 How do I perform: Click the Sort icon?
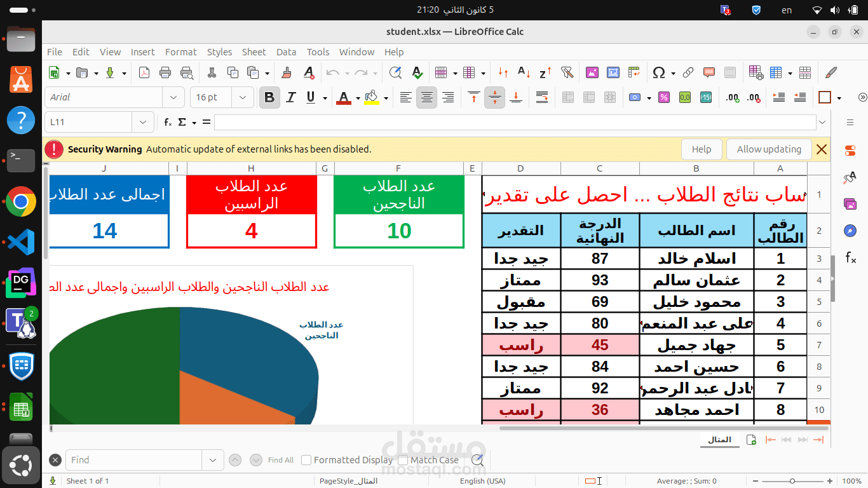pyautogui.click(x=503, y=72)
